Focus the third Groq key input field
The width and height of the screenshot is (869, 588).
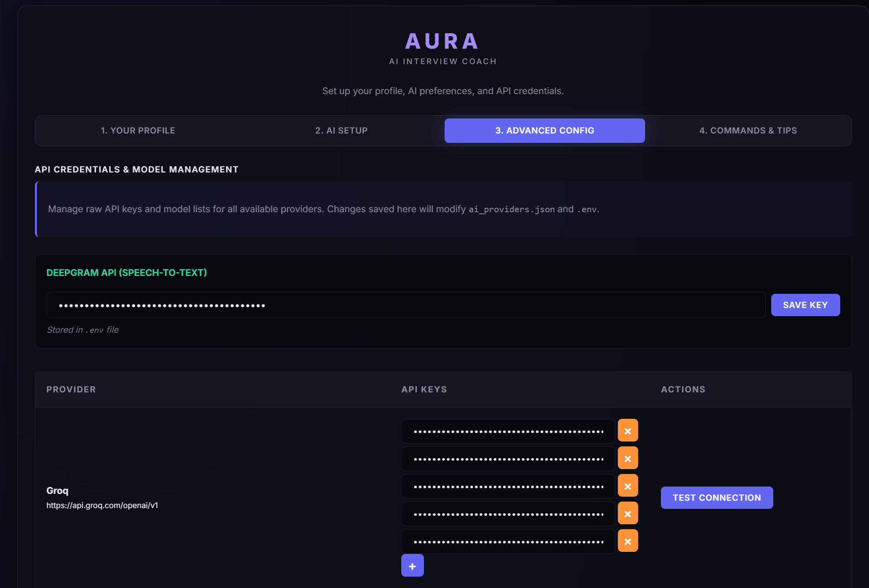tap(508, 485)
